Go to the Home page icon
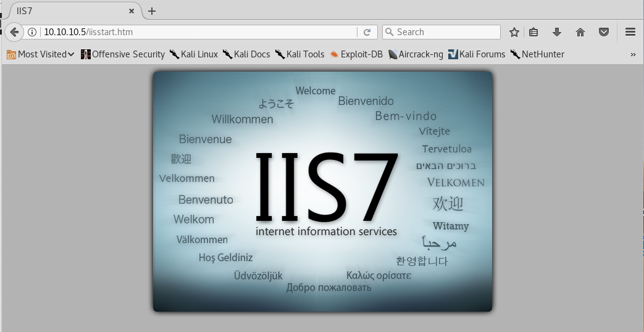The height and width of the screenshot is (332, 644). click(x=580, y=32)
